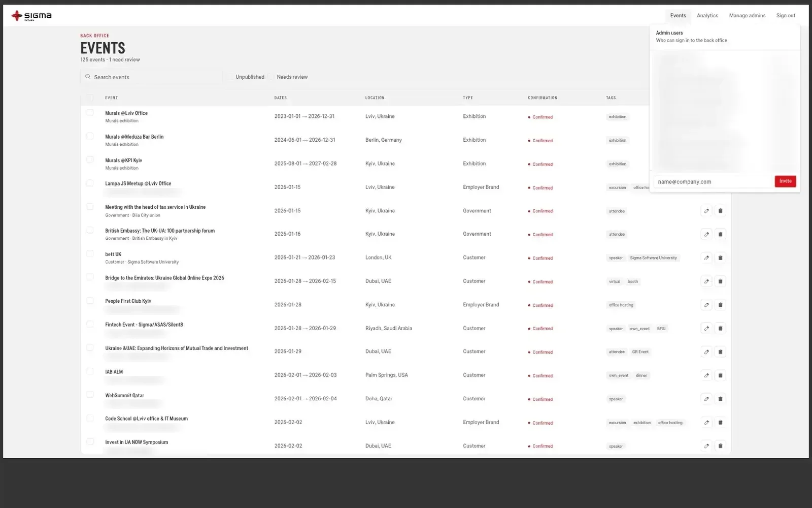The height and width of the screenshot is (508, 812).
Task: Click the Dates column header
Action: pos(281,98)
